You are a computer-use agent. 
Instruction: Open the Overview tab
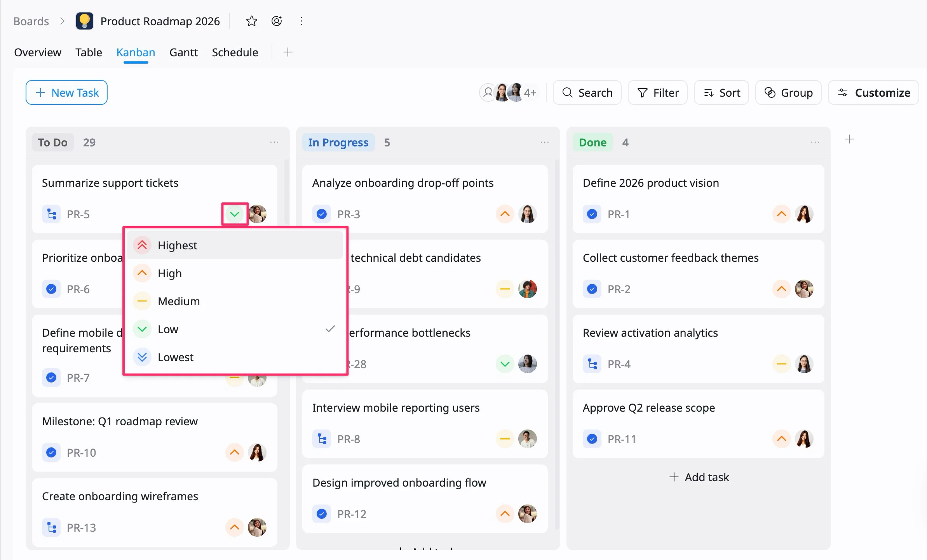pos(38,52)
